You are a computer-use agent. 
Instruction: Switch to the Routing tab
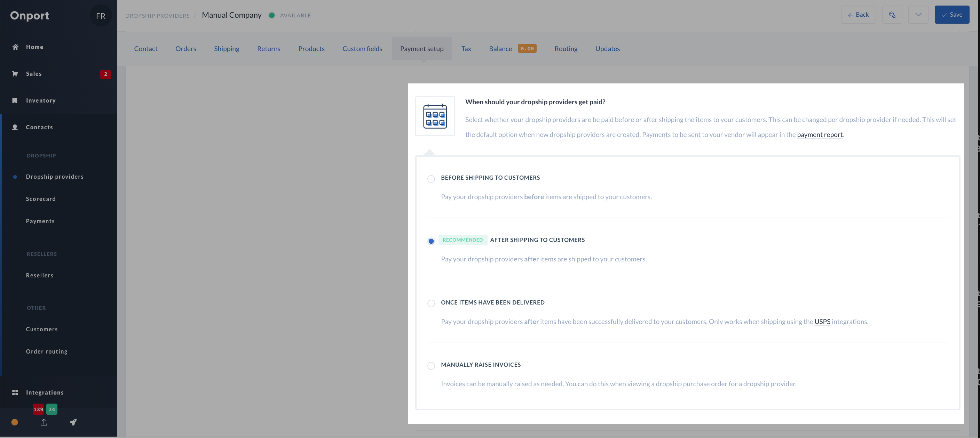pos(566,49)
